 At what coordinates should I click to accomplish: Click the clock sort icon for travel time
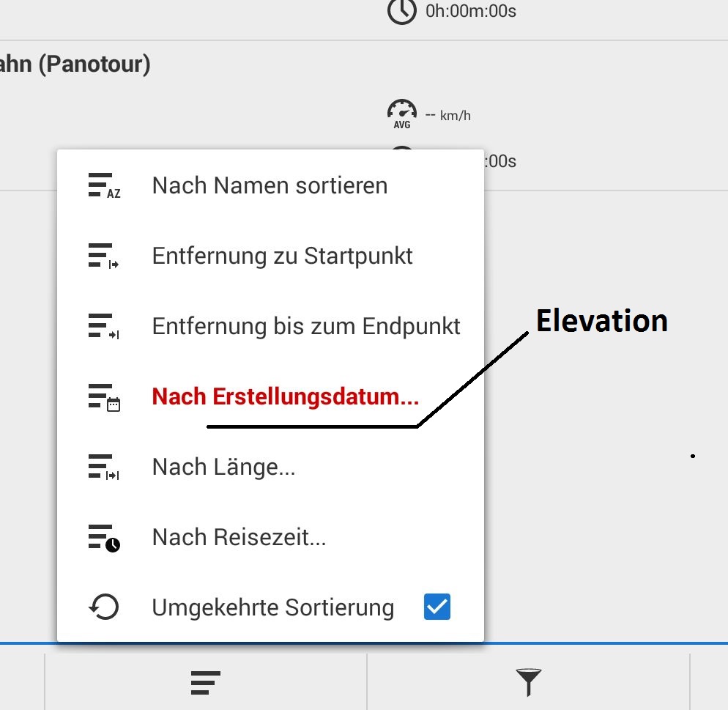(103, 538)
